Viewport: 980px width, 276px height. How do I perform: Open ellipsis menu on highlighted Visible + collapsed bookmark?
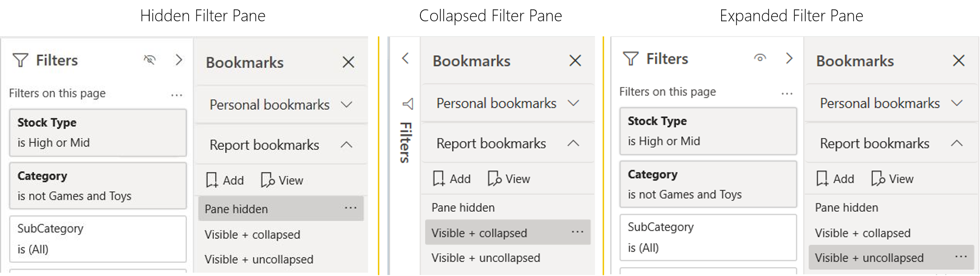(x=577, y=232)
